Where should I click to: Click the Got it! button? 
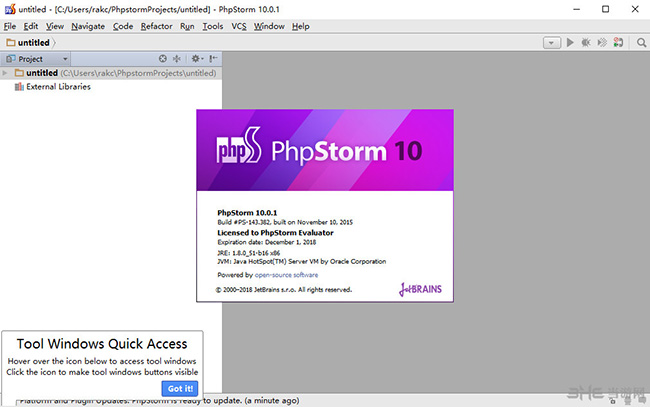click(180, 388)
